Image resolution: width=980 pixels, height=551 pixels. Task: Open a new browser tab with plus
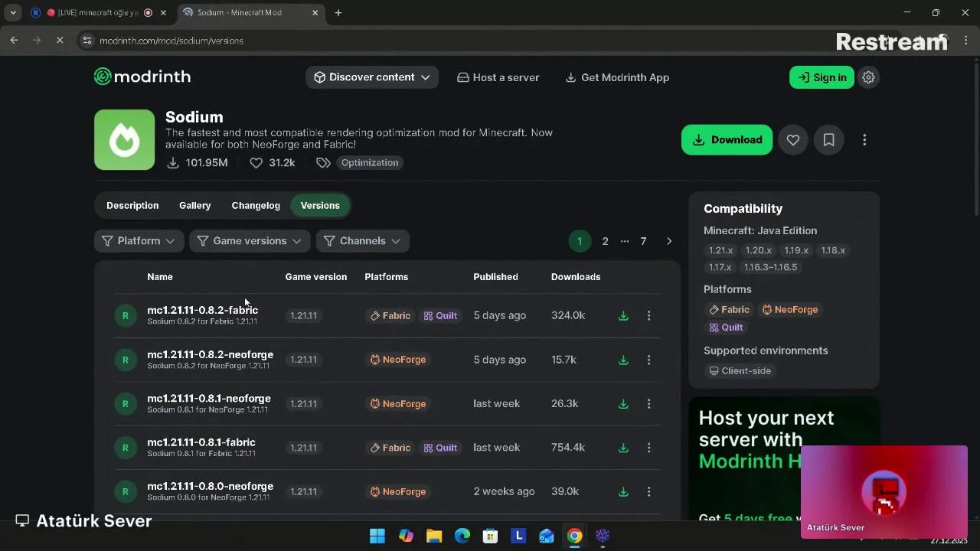[x=338, y=12]
